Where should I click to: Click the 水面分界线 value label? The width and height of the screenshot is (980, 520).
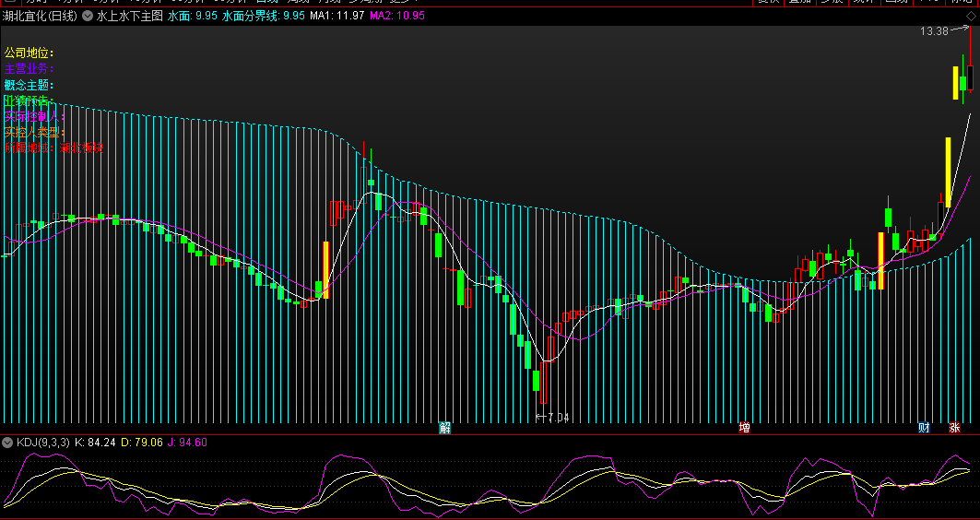264,16
